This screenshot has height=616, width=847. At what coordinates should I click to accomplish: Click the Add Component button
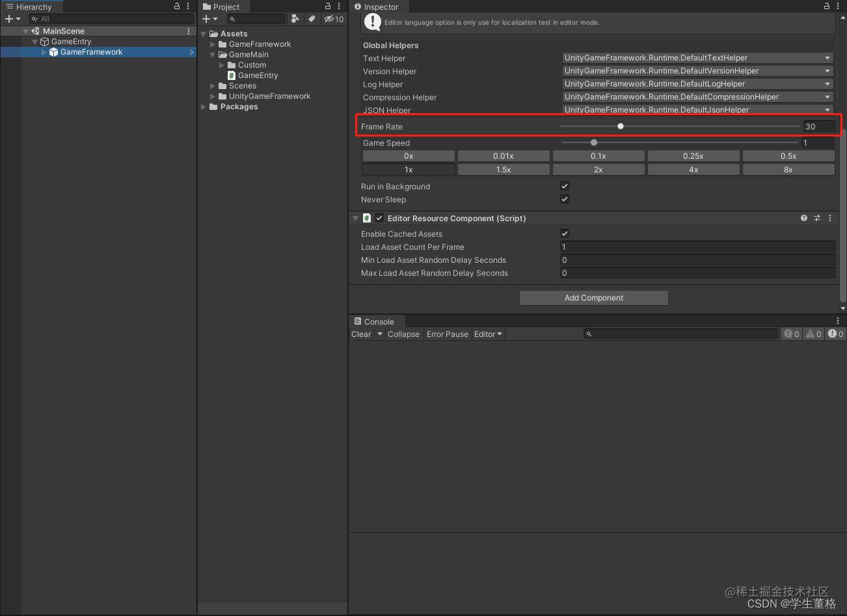[x=593, y=297]
